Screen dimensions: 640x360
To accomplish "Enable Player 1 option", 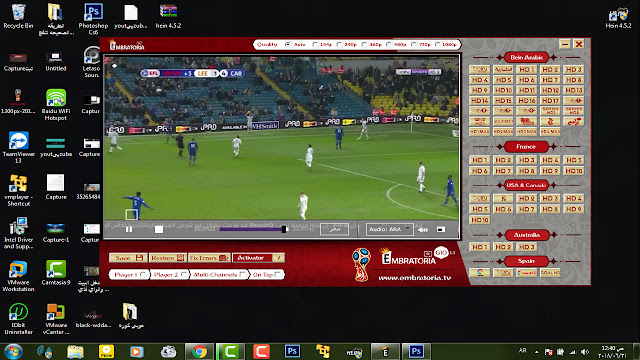I will [x=142, y=275].
